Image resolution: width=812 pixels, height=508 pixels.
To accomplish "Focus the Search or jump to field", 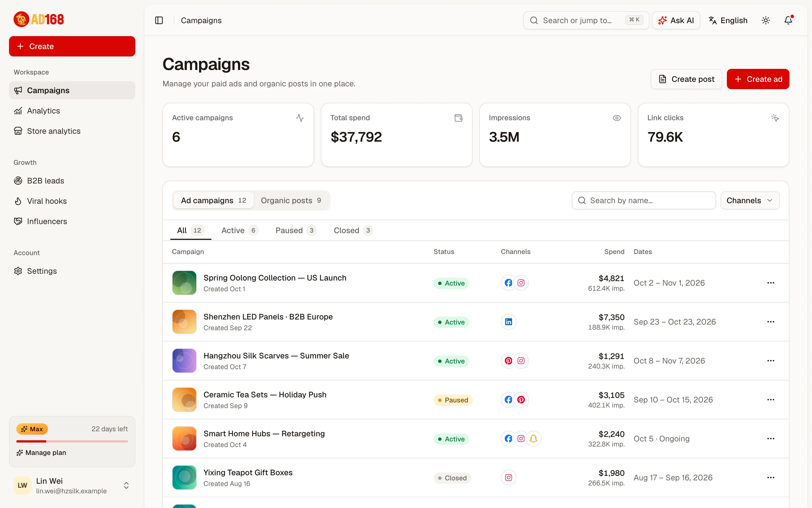I will click(x=586, y=21).
